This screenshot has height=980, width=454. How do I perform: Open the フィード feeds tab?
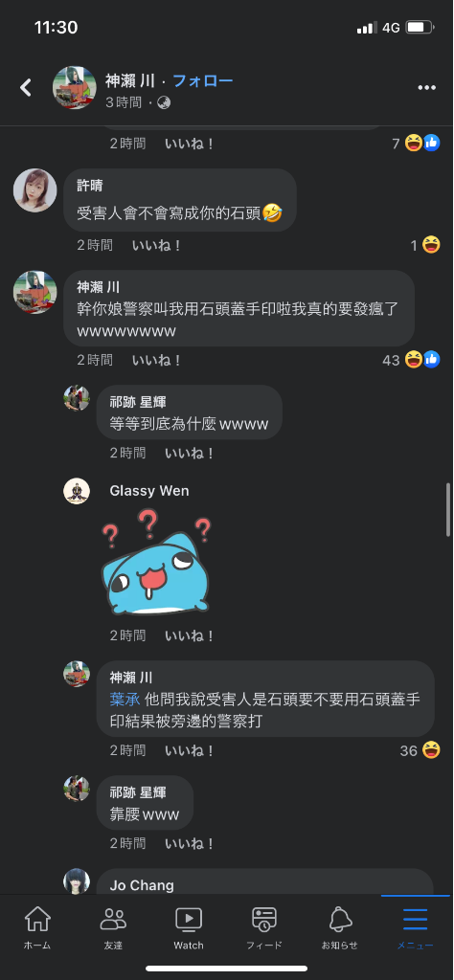pos(264,928)
